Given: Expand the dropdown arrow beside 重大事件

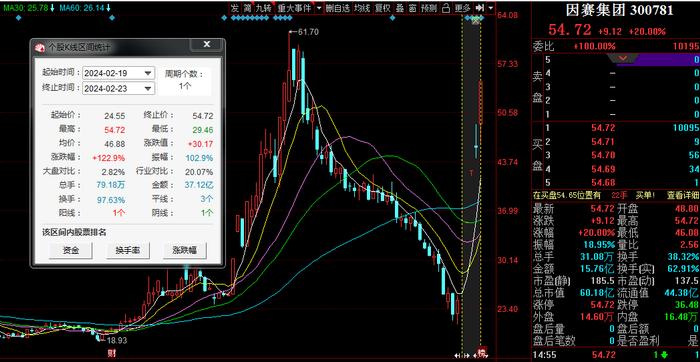Looking at the screenshot, I should 319,8.
